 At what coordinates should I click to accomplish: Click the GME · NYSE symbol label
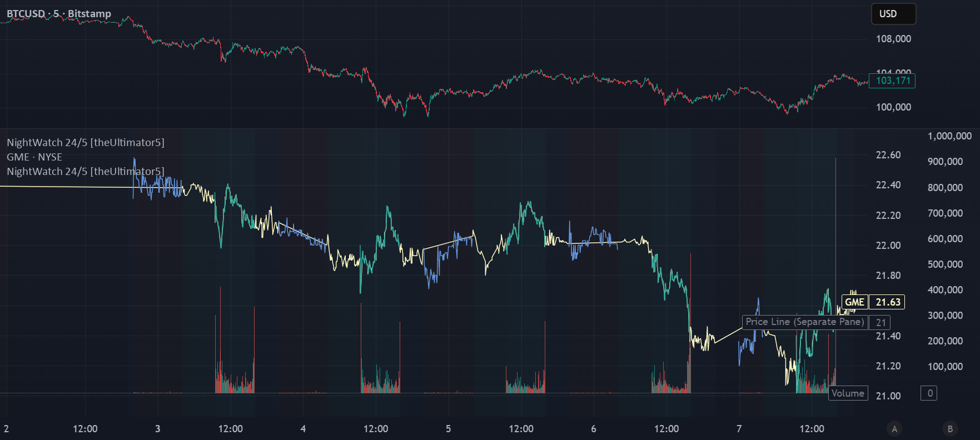coord(34,157)
